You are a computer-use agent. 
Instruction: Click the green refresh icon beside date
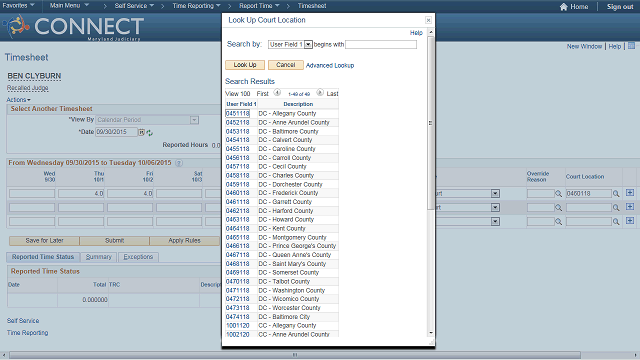pos(149,133)
